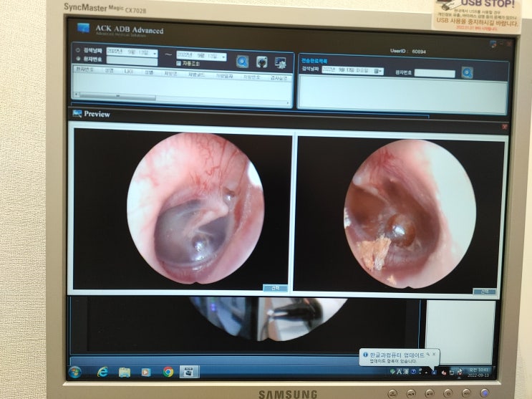Click the network icon in system tray
The width and height of the screenshot is (532, 399).
click(452, 372)
